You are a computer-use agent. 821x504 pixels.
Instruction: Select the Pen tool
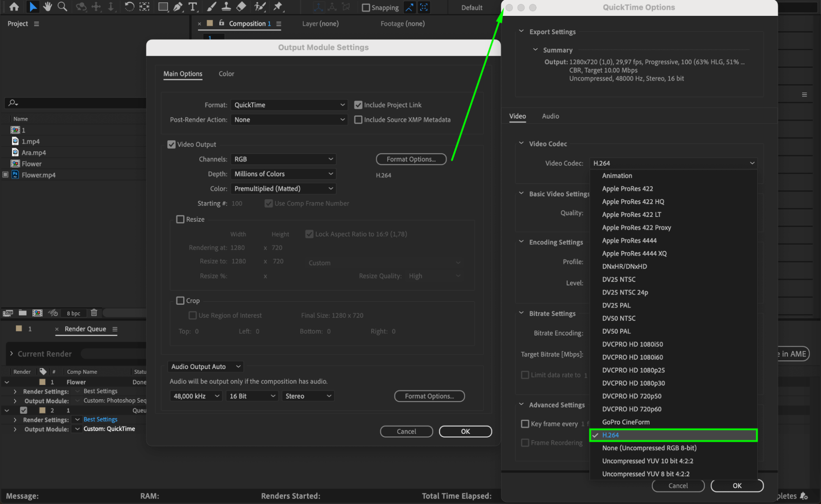coord(178,7)
